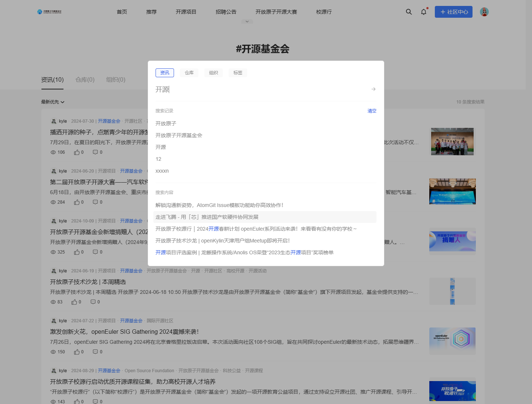Screen dimensions: 532x404
Task: Submit search with the arrow icon
Action: pyautogui.click(x=374, y=89)
